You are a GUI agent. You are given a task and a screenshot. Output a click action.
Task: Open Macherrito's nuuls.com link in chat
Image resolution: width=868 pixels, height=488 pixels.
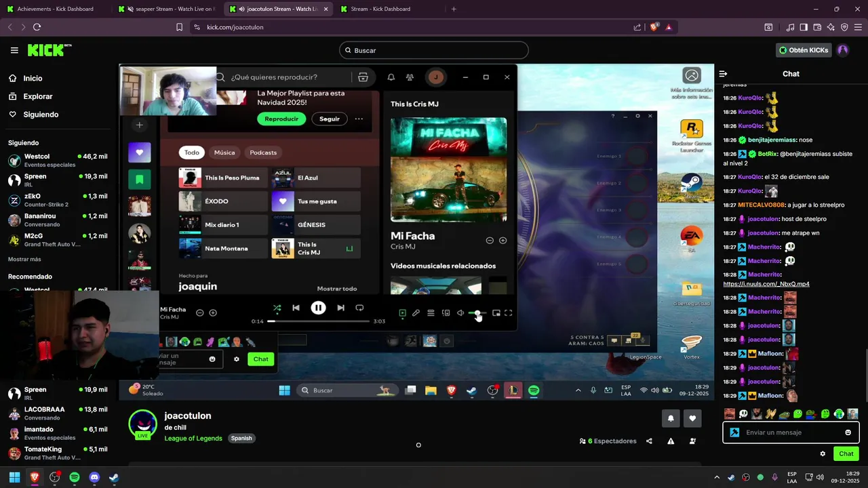[x=766, y=284]
